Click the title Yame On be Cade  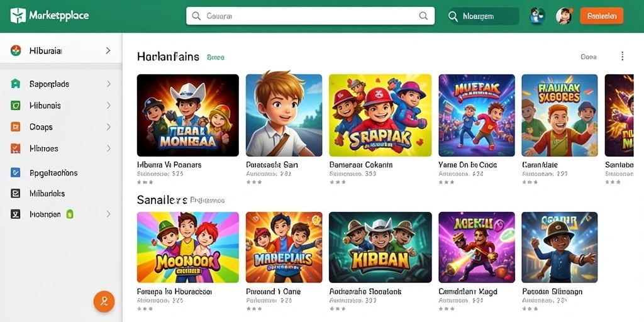tap(468, 165)
